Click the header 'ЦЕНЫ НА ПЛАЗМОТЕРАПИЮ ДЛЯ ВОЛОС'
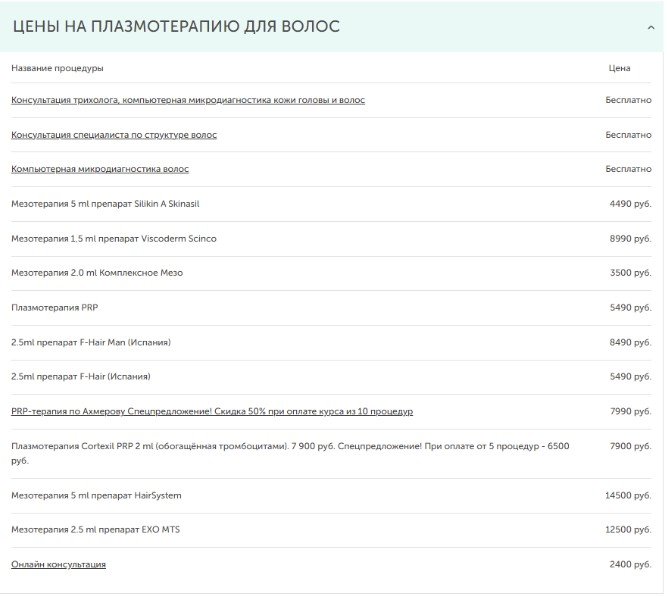This screenshot has height=596, width=667. 176,26
